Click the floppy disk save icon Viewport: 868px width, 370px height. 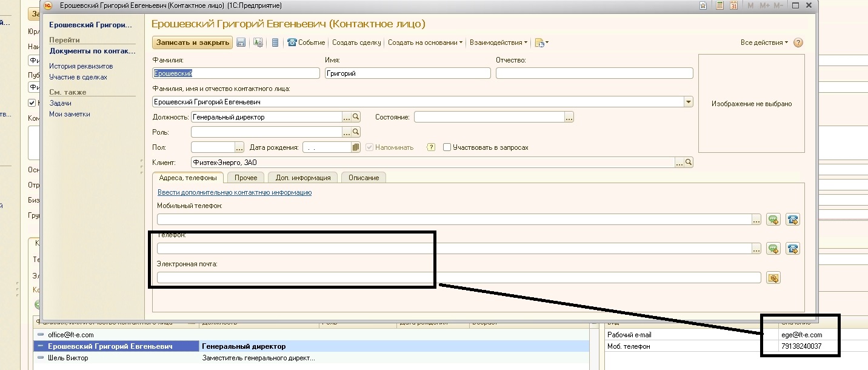click(241, 42)
